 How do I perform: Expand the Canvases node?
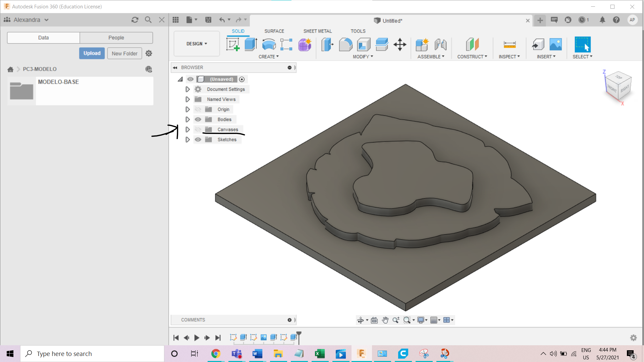[x=187, y=129]
